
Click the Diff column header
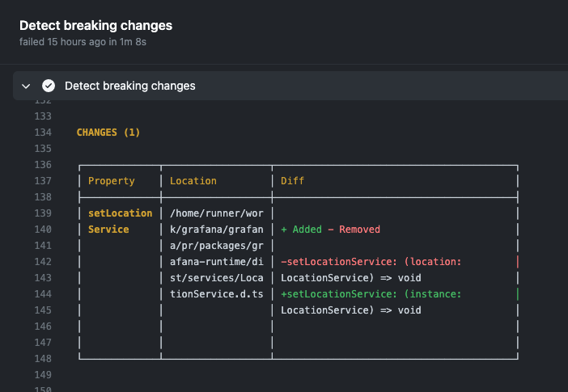(292, 181)
